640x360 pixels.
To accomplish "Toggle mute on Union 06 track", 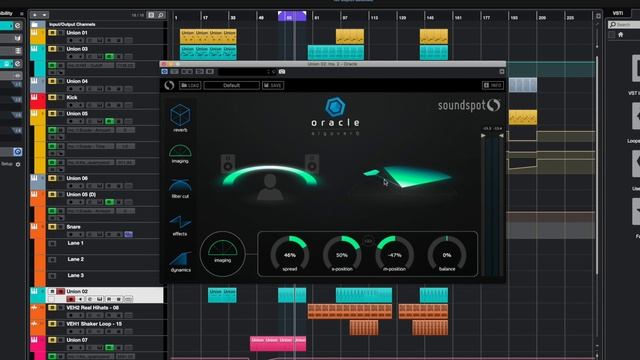I will point(52,178).
